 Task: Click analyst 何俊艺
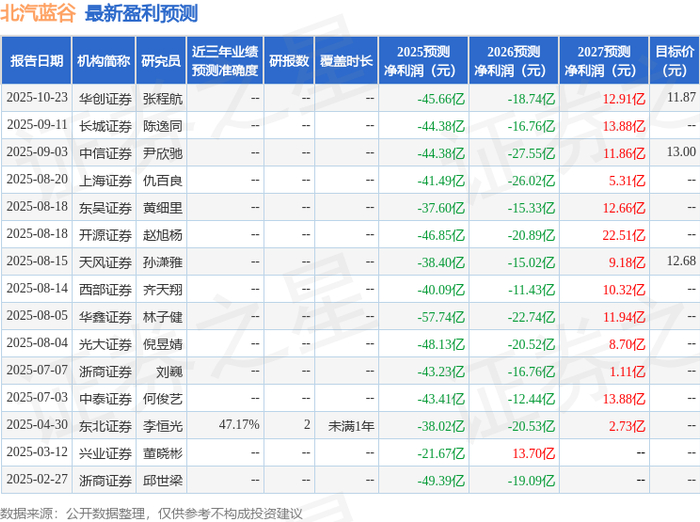[x=162, y=399]
